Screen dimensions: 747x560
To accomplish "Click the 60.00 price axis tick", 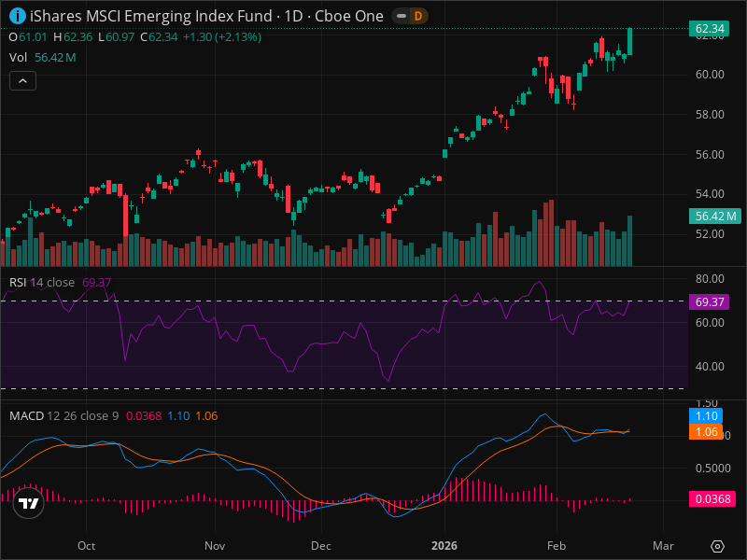I will (x=710, y=75).
